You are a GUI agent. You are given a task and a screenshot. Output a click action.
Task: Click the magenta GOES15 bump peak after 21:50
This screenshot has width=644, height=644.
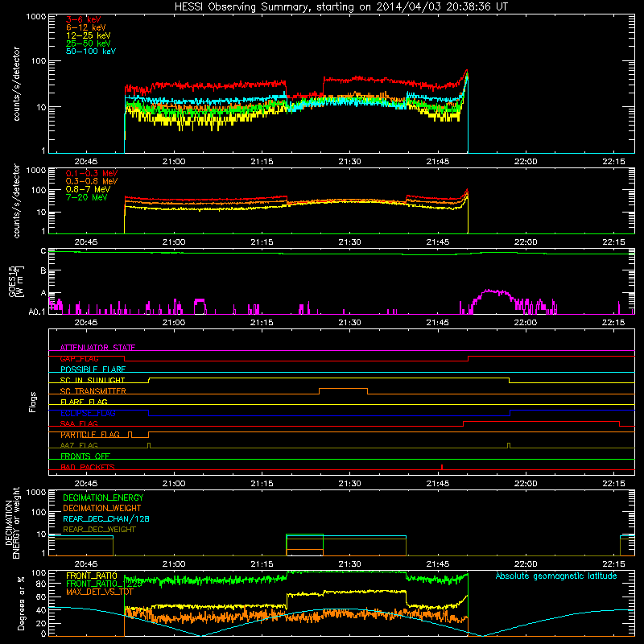[x=493, y=291]
